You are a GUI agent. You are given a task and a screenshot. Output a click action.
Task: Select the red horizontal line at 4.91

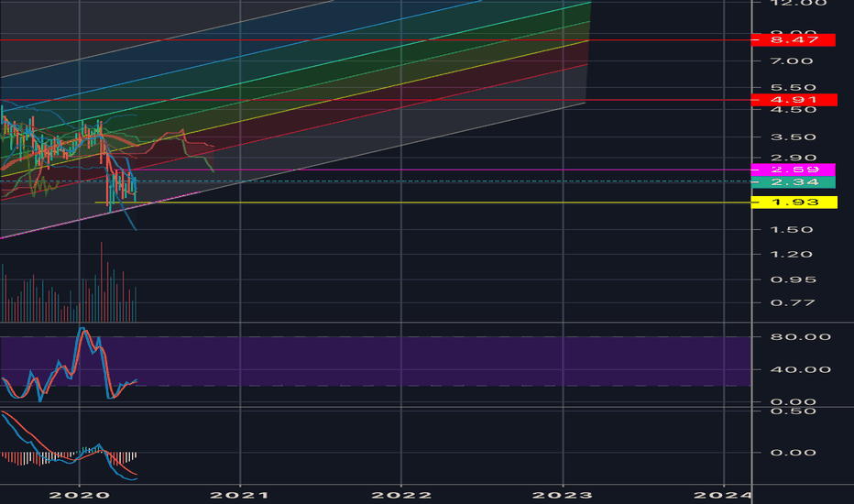[x=376, y=100]
